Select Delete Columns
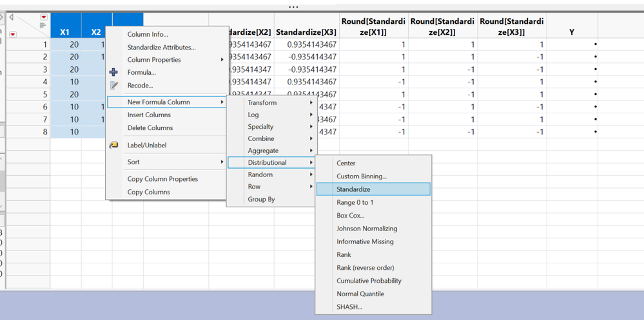644x320 pixels. [x=150, y=127]
